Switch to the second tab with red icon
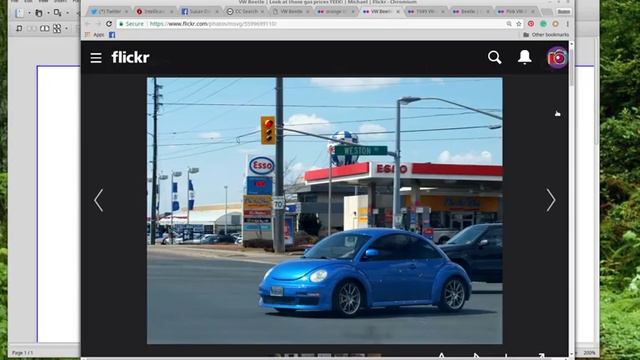 (155, 12)
